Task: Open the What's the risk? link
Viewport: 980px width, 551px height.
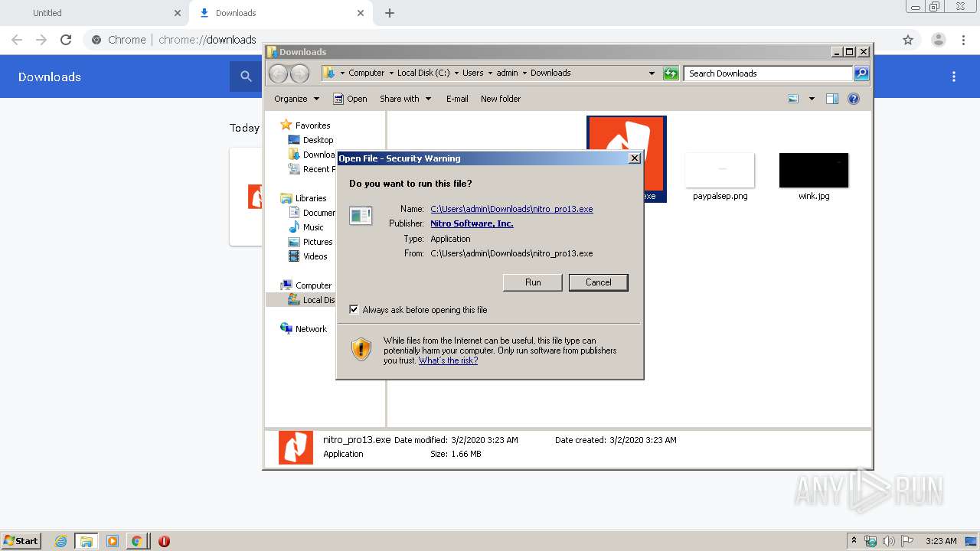Action: (x=448, y=360)
